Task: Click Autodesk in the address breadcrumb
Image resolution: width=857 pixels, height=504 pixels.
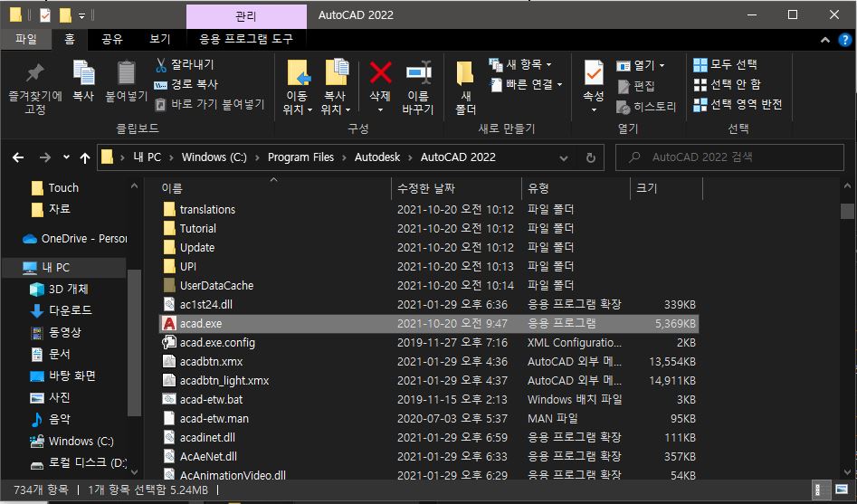Action: click(x=377, y=157)
